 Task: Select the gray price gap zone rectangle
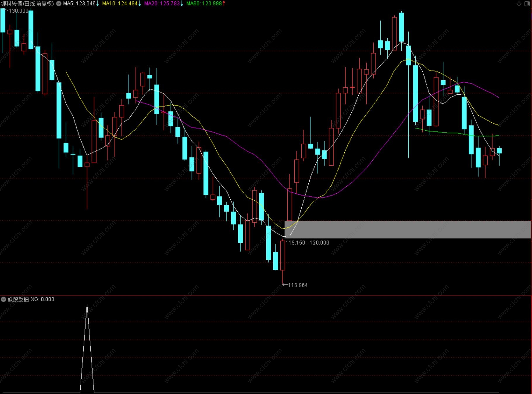tap(408, 230)
